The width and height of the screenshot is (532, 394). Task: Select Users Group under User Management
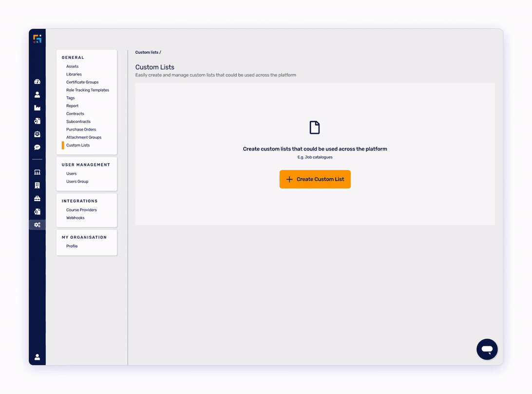tap(77, 182)
